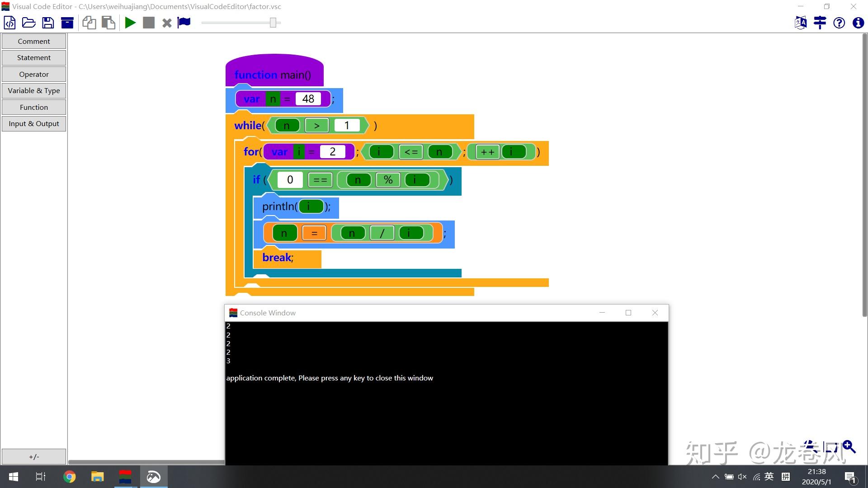Image resolution: width=868 pixels, height=488 pixels.
Task: Click the blue flag toolbar icon
Action: (x=184, y=23)
